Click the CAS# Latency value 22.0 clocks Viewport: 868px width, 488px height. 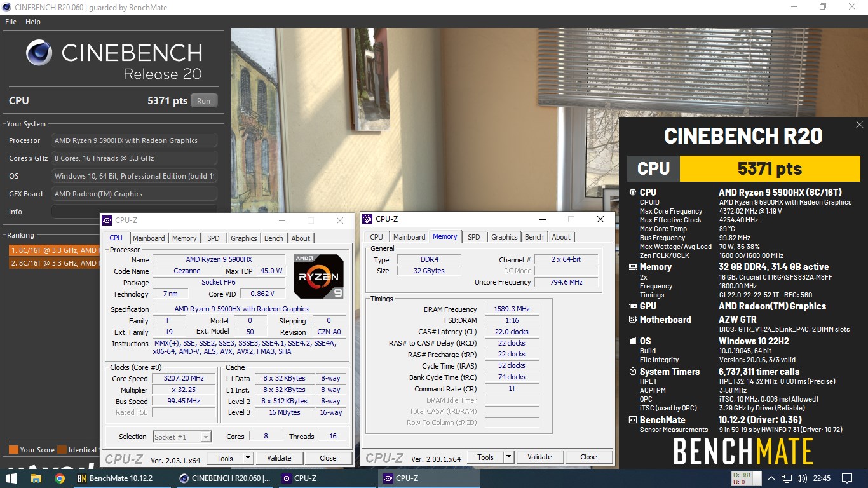[x=512, y=332]
